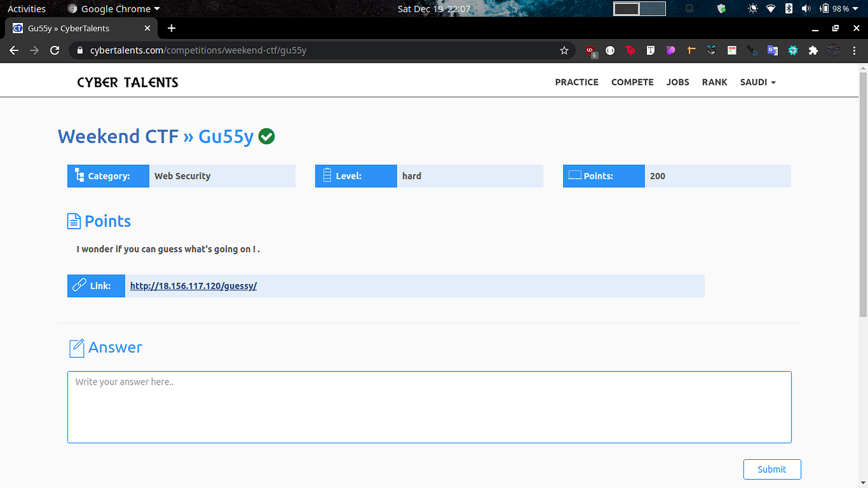Image resolution: width=868 pixels, height=488 pixels.
Task: Click the address bar URL
Action: [x=198, y=50]
